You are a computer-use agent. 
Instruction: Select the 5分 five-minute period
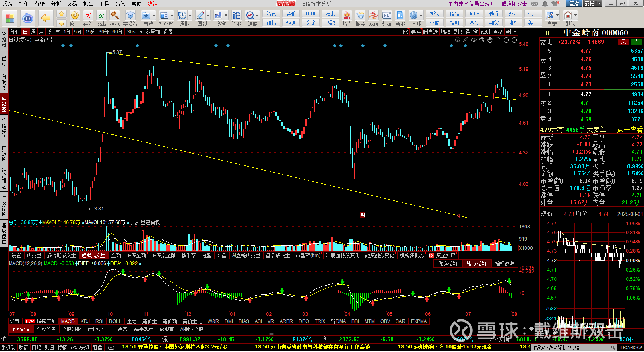pos(78,32)
